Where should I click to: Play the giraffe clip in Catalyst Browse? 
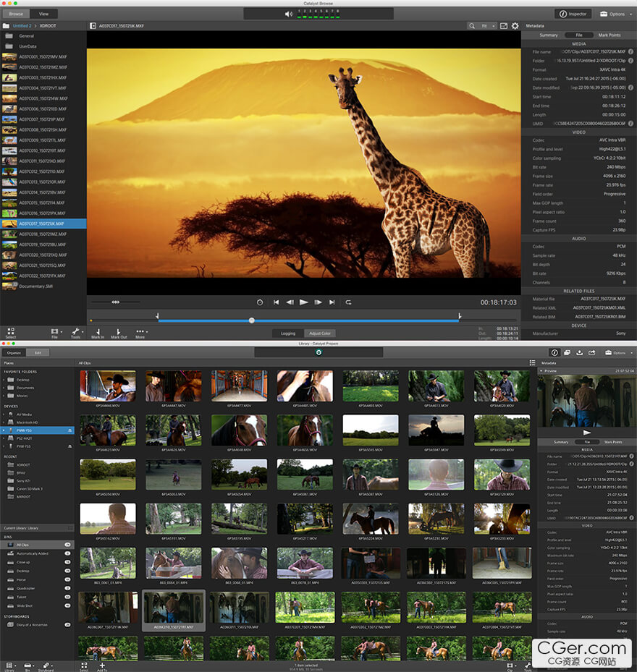pyautogui.click(x=304, y=302)
